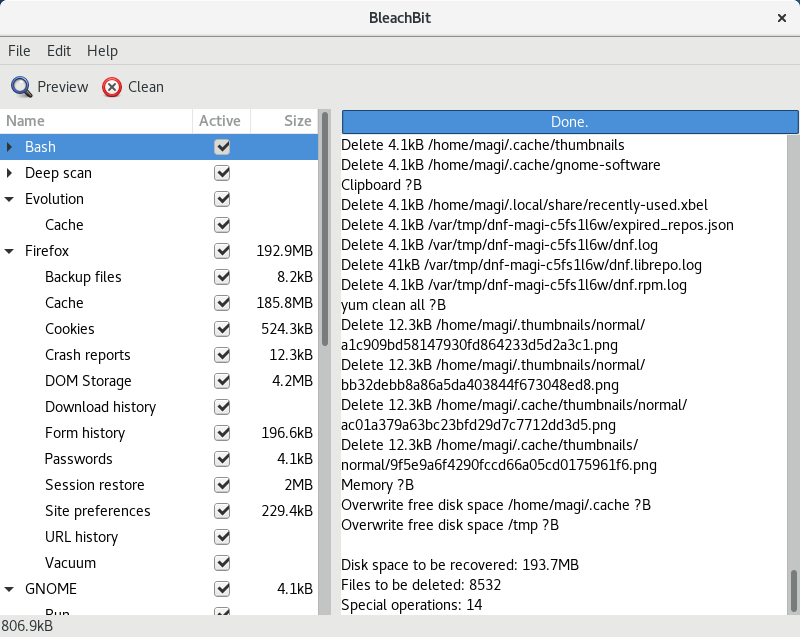Disable Evolution Cache checkbox

[222, 225]
